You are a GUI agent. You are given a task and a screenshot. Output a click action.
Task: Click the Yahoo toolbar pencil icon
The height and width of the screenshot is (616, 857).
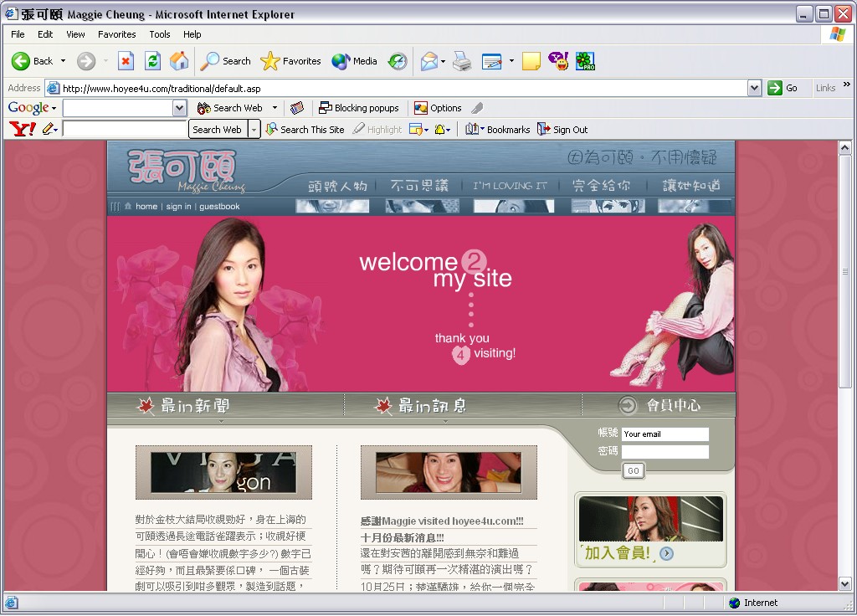click(x=48, y=129)
